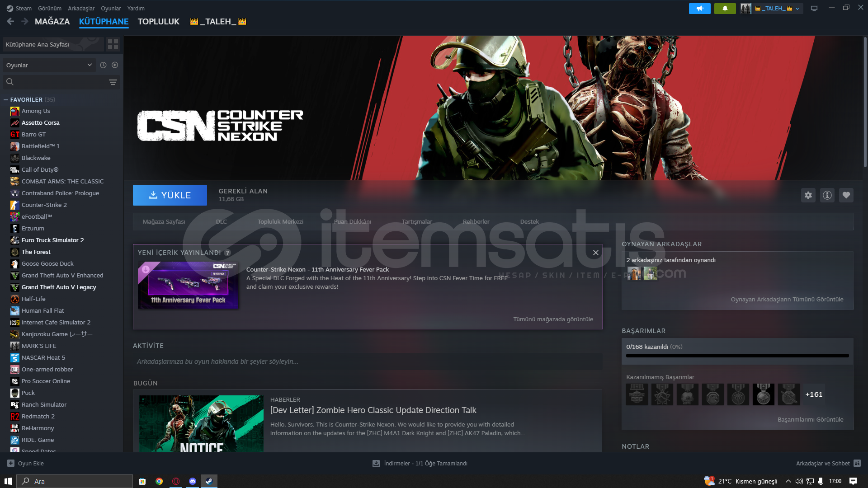Screen dimensions: 868x488
Task: Open the game settings gear icon
Action: point(808,195)
